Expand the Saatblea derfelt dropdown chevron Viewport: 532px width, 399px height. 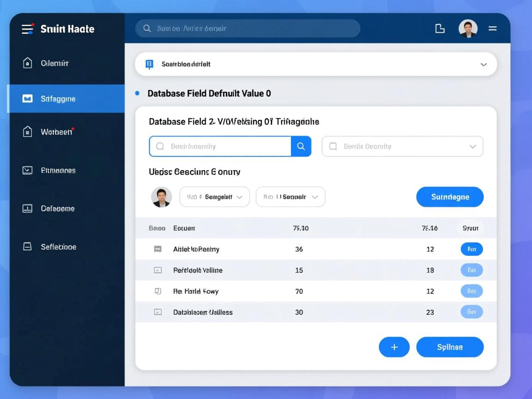[484, 65]
